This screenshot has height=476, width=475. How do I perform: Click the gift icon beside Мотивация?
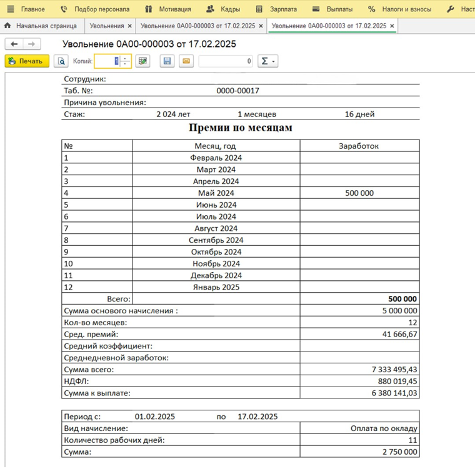click(x=148, y=9)
